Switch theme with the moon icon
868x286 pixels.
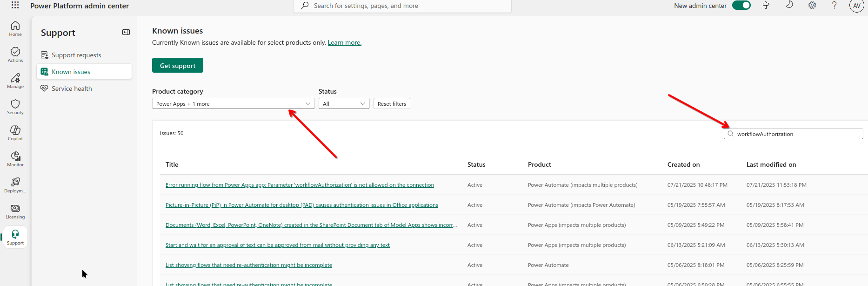789,5
